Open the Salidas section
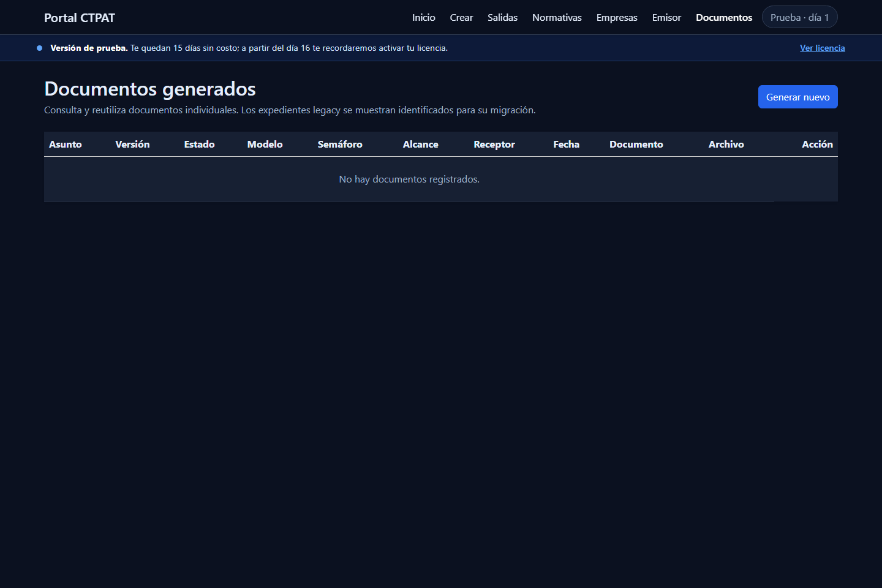Screen dimensions: 882x588 [x=502, y=18]
